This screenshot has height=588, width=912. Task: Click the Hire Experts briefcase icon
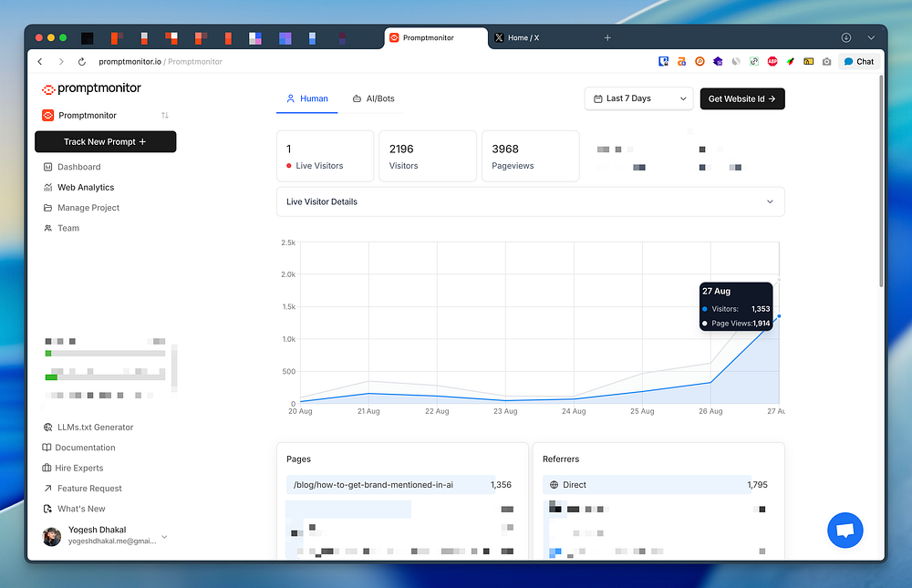point(47,468)
